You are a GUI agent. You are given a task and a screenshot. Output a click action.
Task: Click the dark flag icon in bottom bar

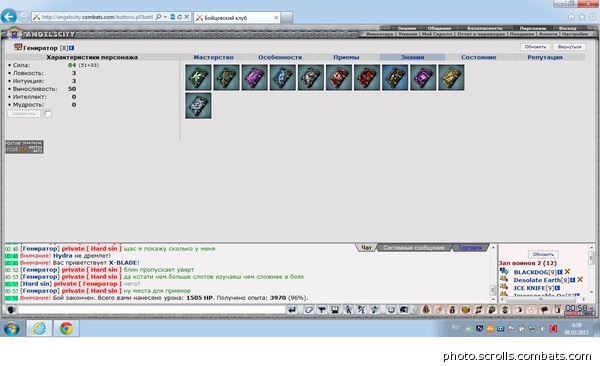545,309
